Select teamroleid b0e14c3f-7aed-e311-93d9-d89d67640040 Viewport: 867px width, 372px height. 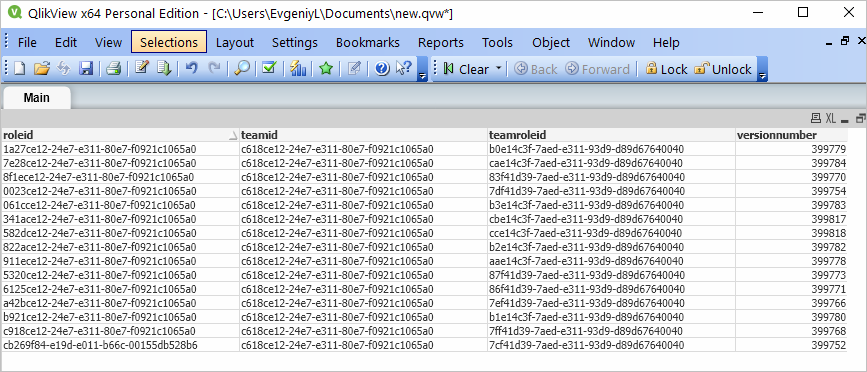coord(611,149)
